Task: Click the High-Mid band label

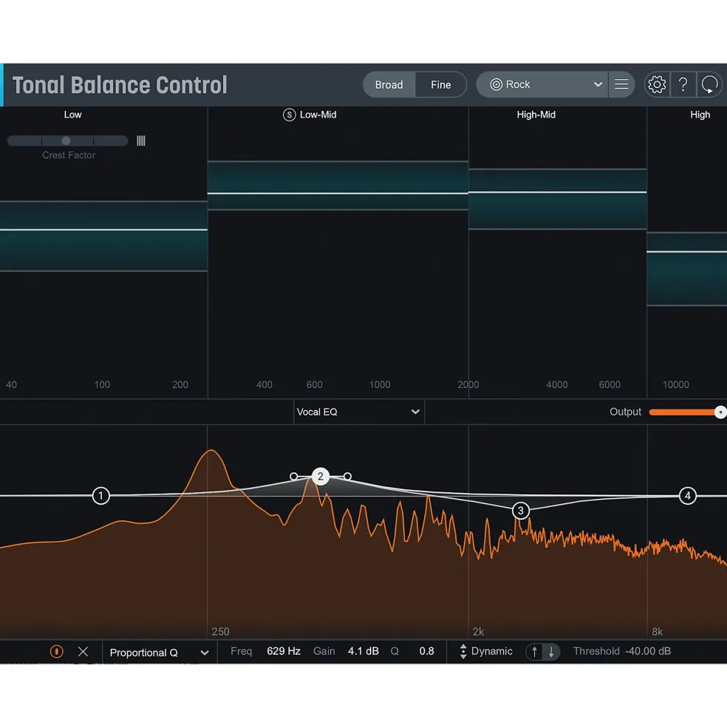Action: click(x=536, y=115)
